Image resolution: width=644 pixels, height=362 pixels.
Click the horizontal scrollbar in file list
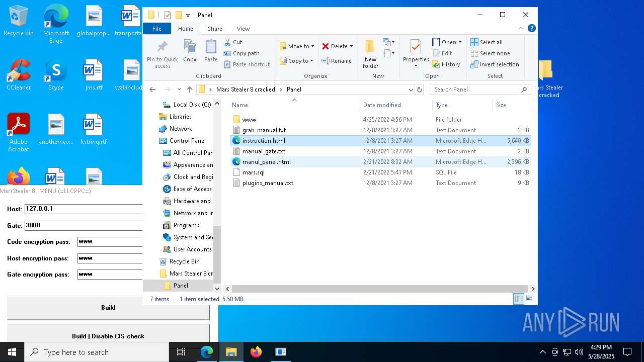381,289
